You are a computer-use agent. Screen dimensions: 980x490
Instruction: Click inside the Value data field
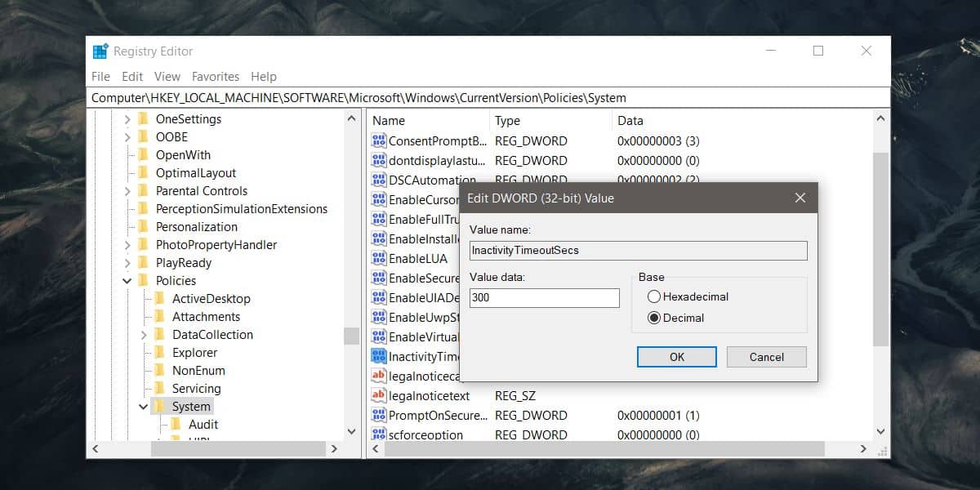tap(543, 297)
